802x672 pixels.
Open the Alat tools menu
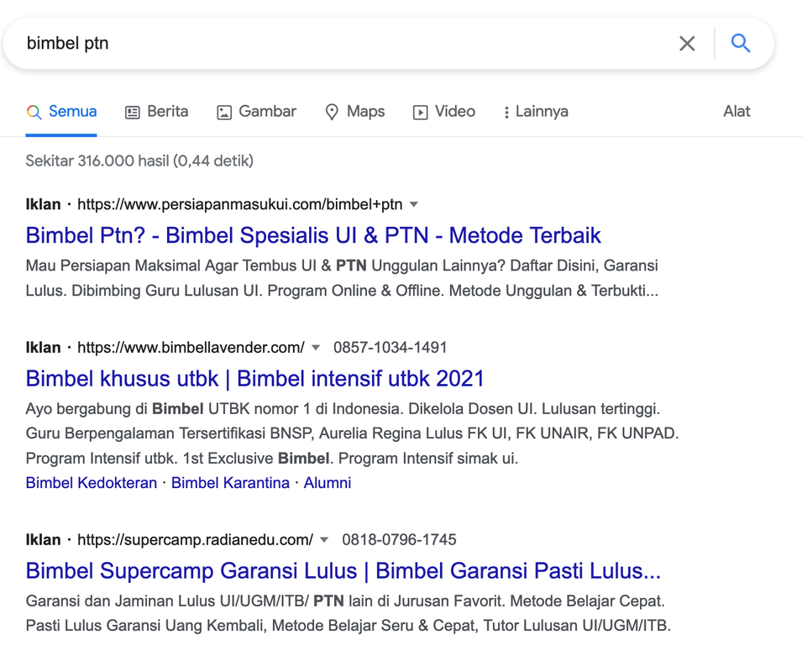pyautogui.click(x=736, y=112)
